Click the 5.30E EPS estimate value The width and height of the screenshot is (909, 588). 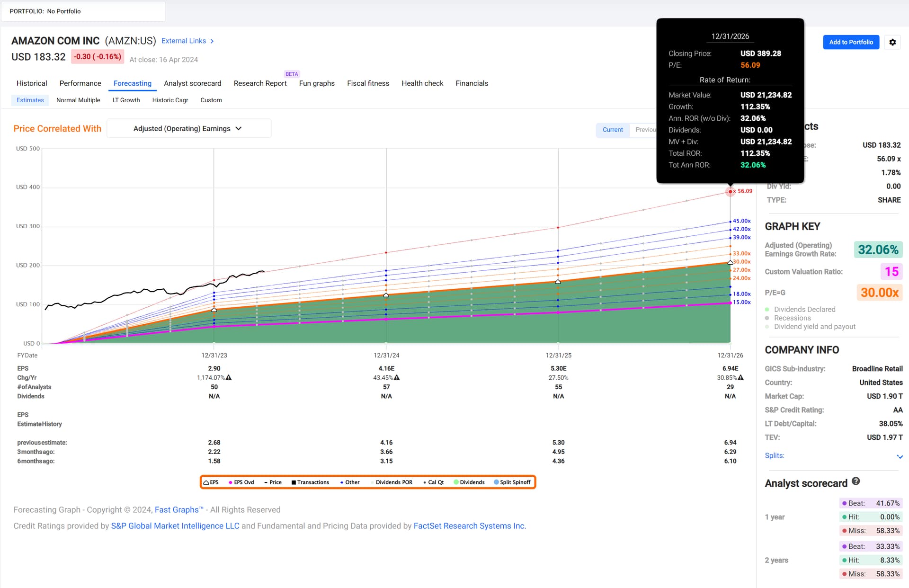tap(558, 368)
